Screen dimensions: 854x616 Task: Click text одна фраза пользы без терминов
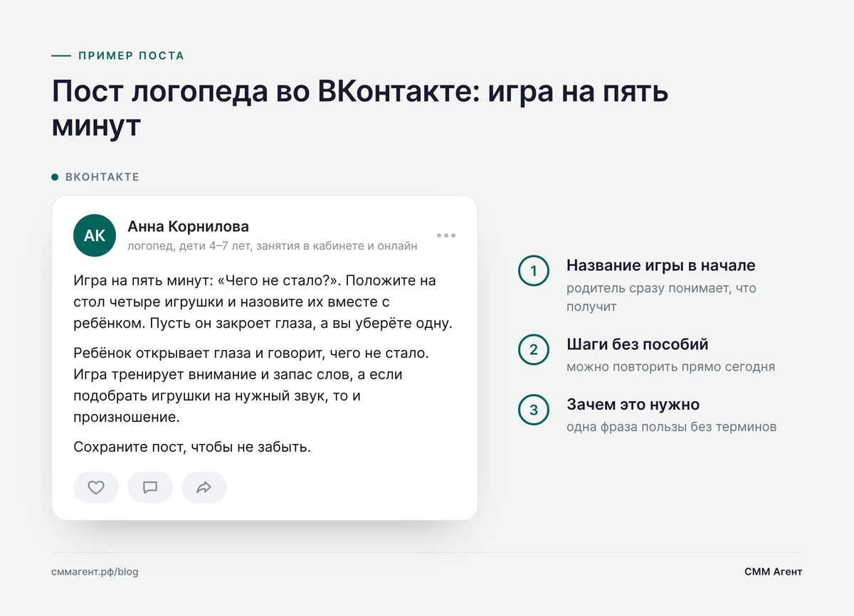point(671,428)
